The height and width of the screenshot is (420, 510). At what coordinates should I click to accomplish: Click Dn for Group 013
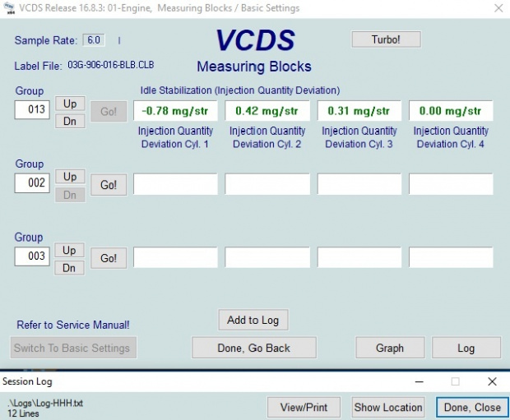pos(70,122)
